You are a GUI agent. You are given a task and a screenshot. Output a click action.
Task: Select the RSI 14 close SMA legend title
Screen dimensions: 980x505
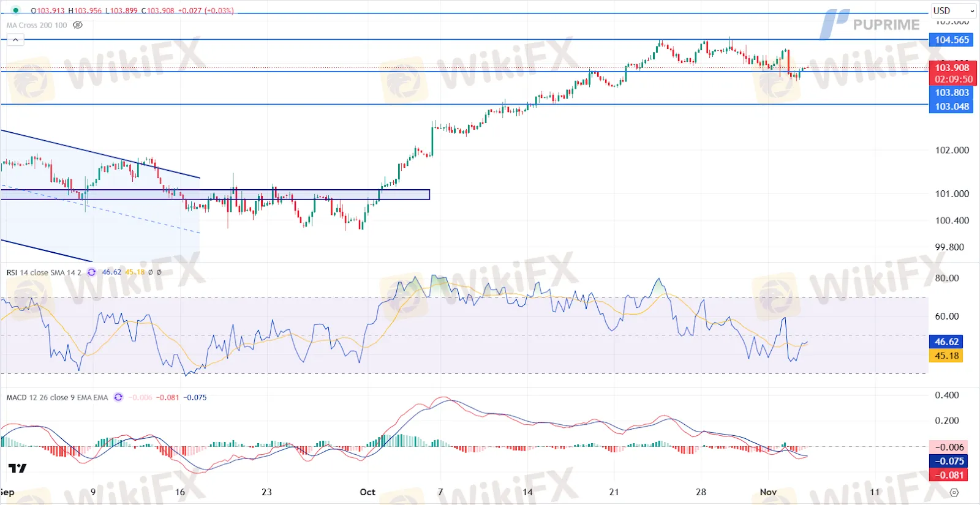click(43, 272)
